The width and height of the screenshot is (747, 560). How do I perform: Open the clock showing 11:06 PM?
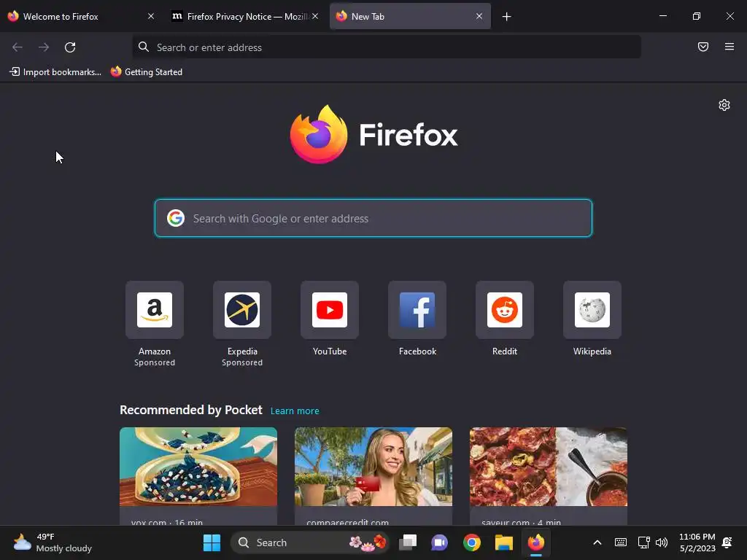(x=697, y=542)
